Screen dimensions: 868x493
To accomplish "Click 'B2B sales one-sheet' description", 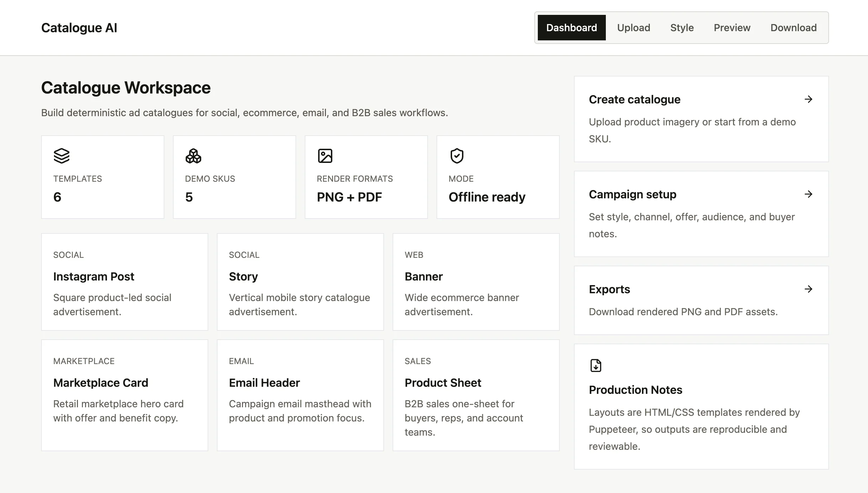I will [x=464, y=418].
